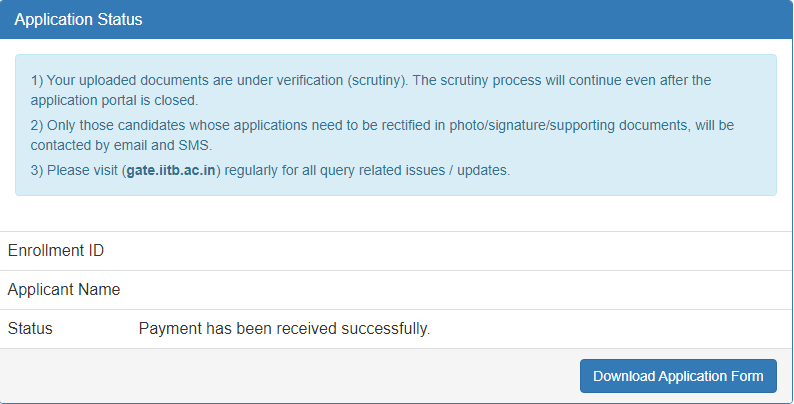
Task: Click 'application portal is closed' text
Action: tap(114, 101)
